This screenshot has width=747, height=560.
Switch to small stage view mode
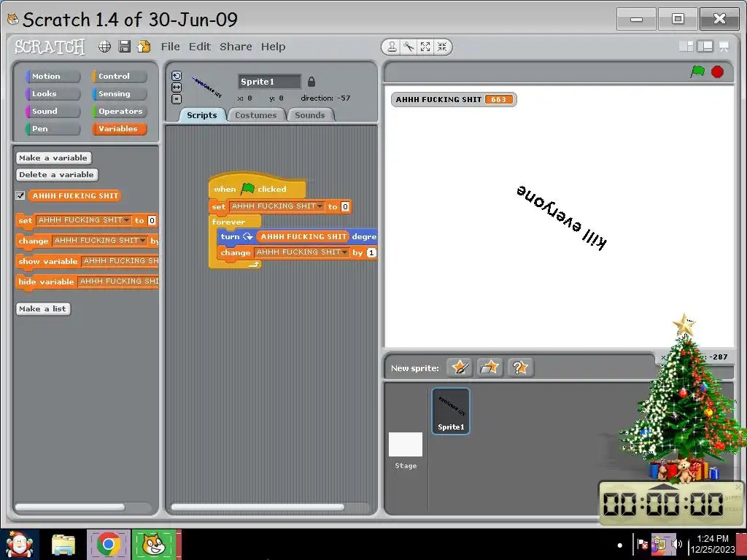click(x=686, y=46)
